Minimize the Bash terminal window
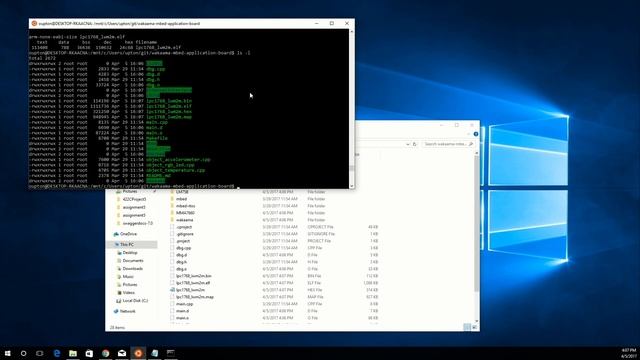 point(316,24)
